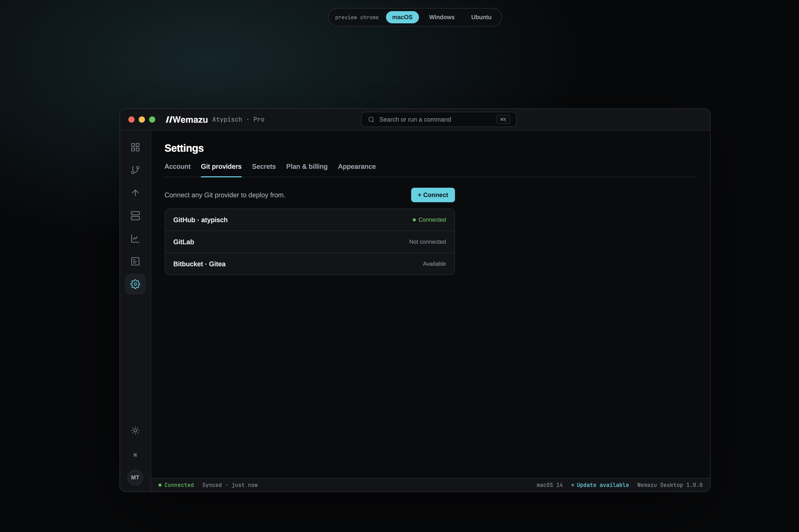Switch preview chrome to macOS

click(402, 17)
